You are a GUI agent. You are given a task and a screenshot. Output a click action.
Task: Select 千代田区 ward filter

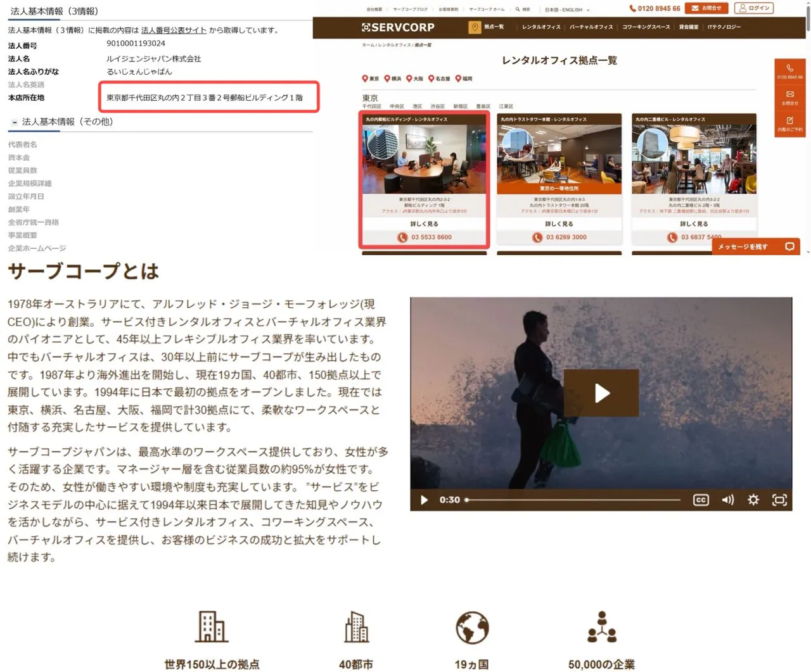click(371, 106)
